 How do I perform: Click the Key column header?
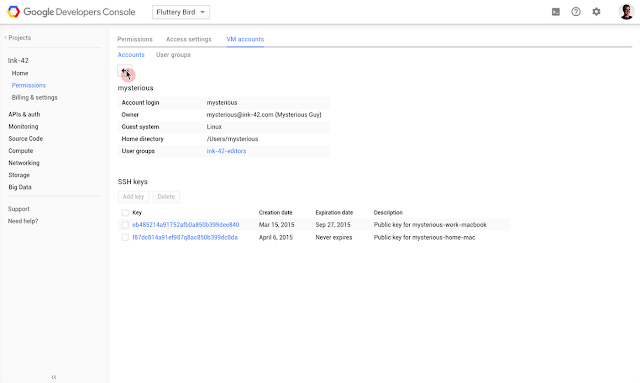(x=137, y=212)
